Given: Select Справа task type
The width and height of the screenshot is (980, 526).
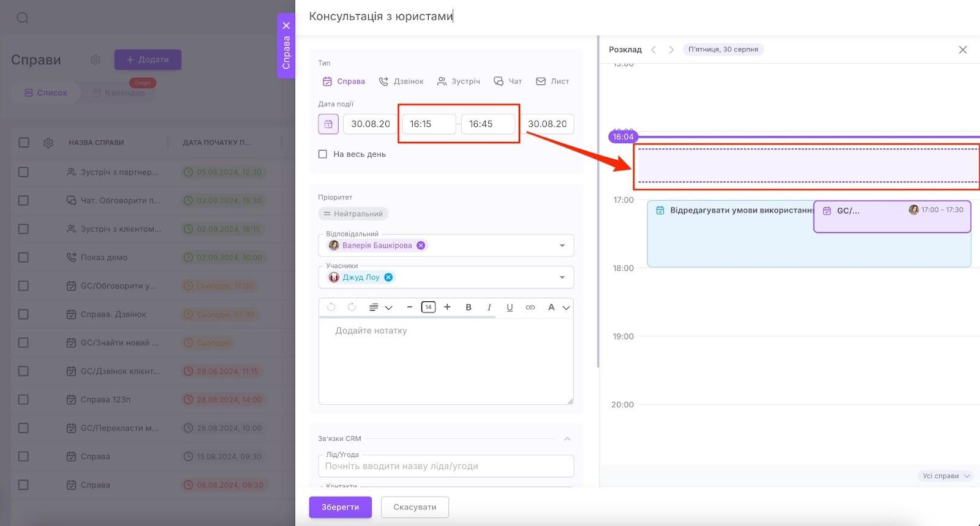Looking at the screenshot, I should tap(344, 81).
